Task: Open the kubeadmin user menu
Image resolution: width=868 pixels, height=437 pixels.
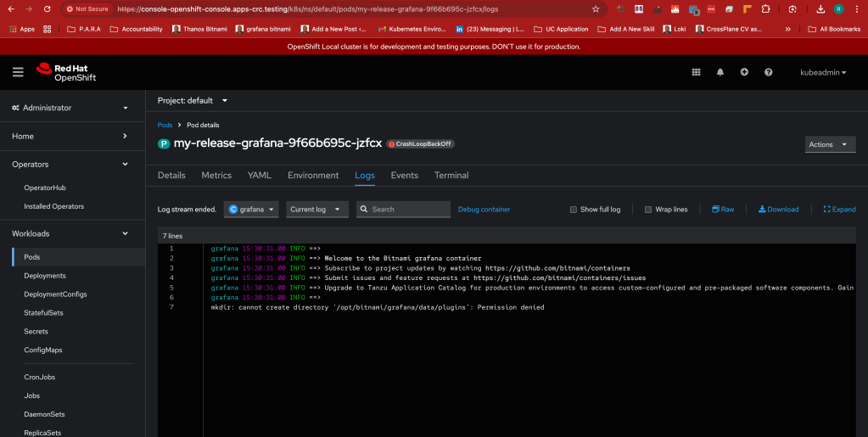Action: (823, 73)
